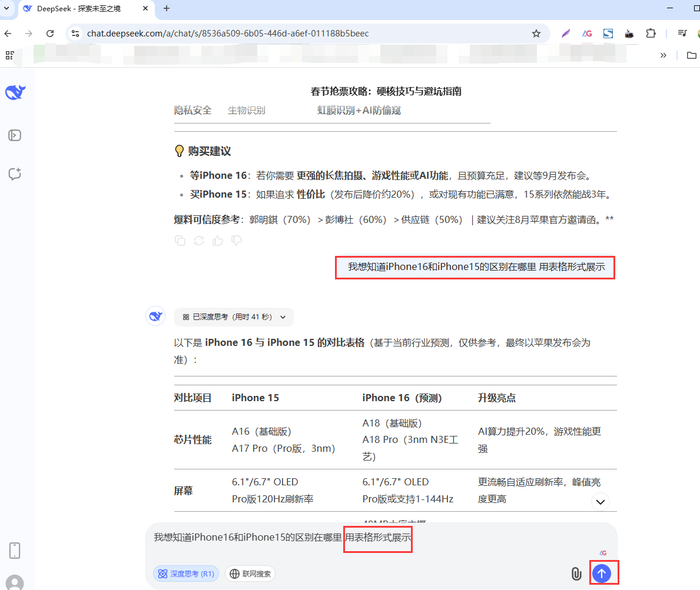Viewport: 700px width, 590px height.
Task: Open the AG extension in toolbar
Action: (x=587, y=34)
